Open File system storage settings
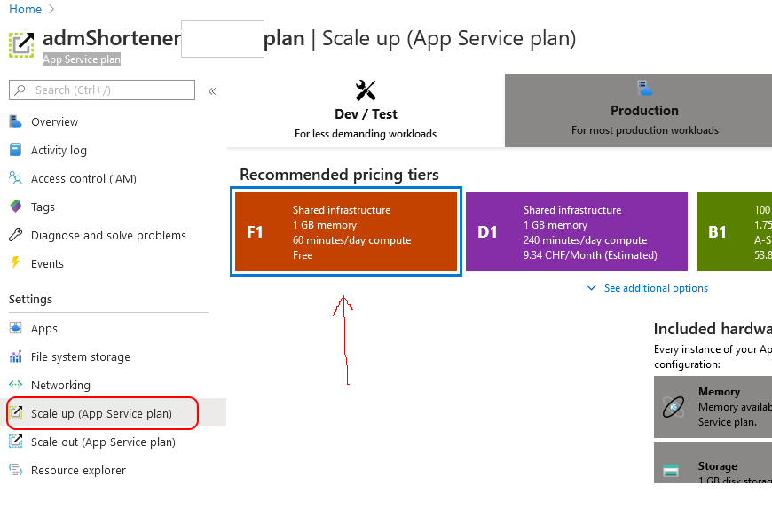Screen dimensions: 772x532 point(79,356)
